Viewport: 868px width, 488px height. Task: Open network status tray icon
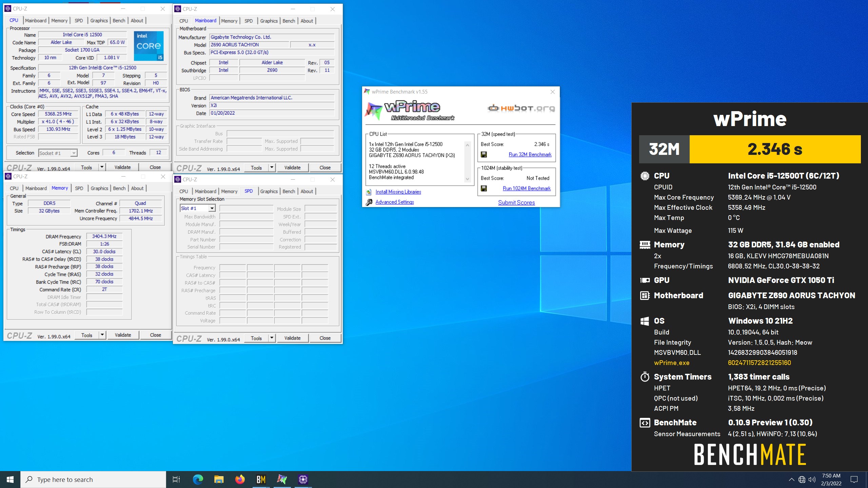coord(802,480)
